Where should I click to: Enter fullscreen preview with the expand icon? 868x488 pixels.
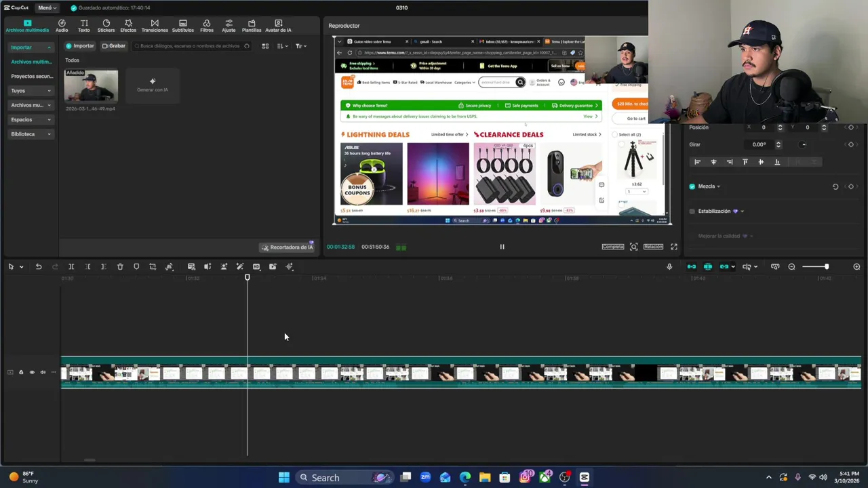tap(674, 247)
